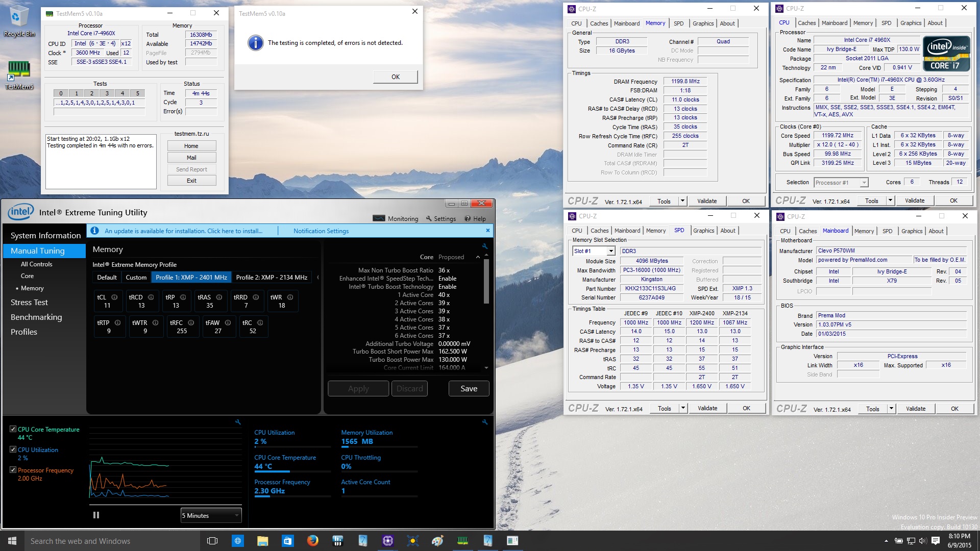The image size is (980, 551).
Task: Select Profile 1: XMP - 2401 MHz
Action: click(x=191, y=277)
